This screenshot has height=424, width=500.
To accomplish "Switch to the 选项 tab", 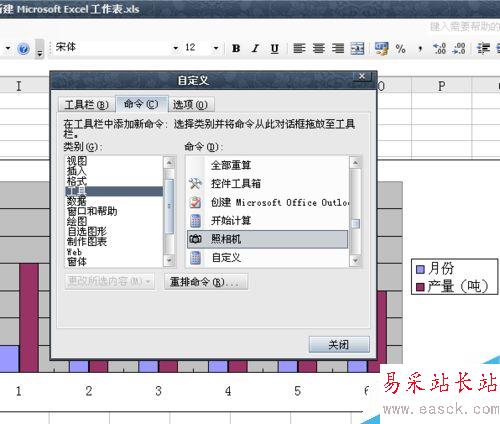I will [x=190, y=105].
